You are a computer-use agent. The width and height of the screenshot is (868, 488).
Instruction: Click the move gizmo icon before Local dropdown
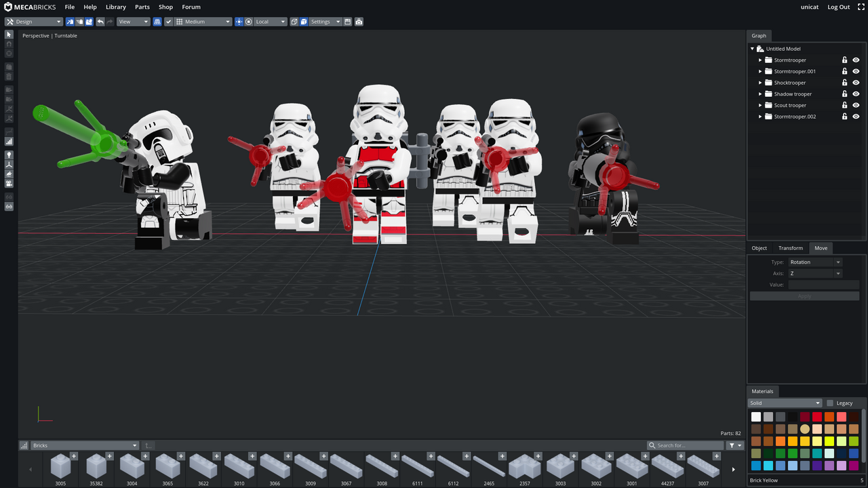(239, 22)
